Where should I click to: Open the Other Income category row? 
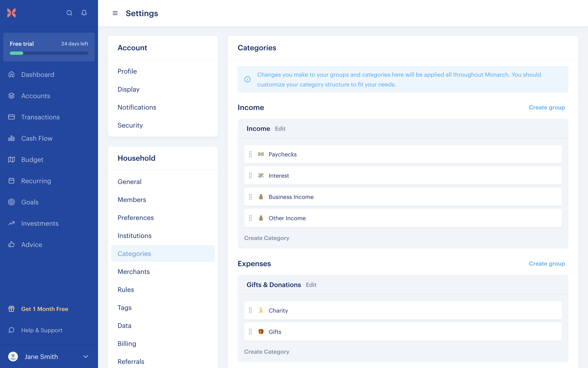tap(403, 218)
